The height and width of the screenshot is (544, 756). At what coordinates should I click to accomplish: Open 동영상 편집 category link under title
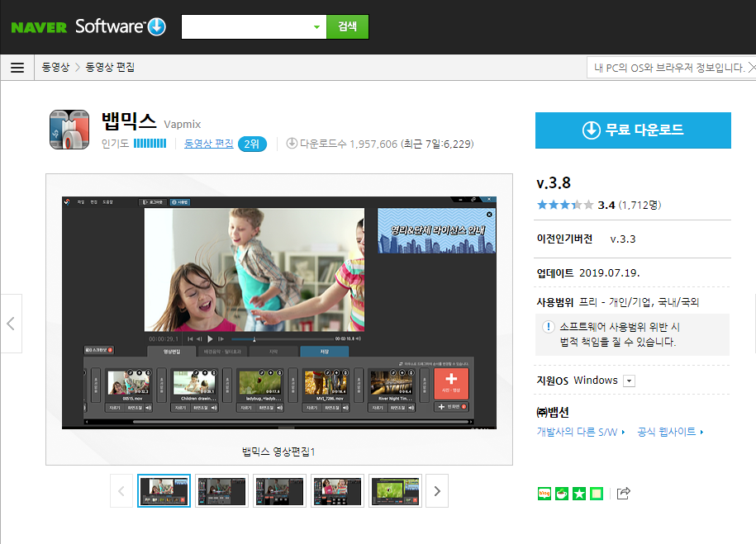[209, 144]
